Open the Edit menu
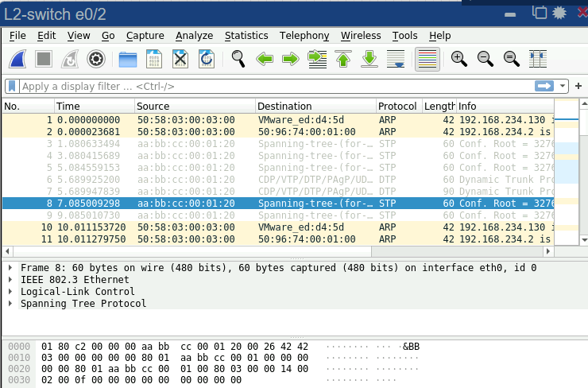 click(x=47, y=36)
